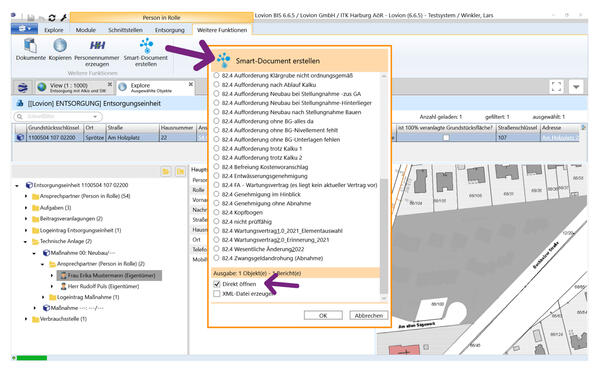Screen dimensions: 600x372
Task: Expand Ansprechpartner (Person in Rolle) (54)
Action: click(x=26, y=196)
